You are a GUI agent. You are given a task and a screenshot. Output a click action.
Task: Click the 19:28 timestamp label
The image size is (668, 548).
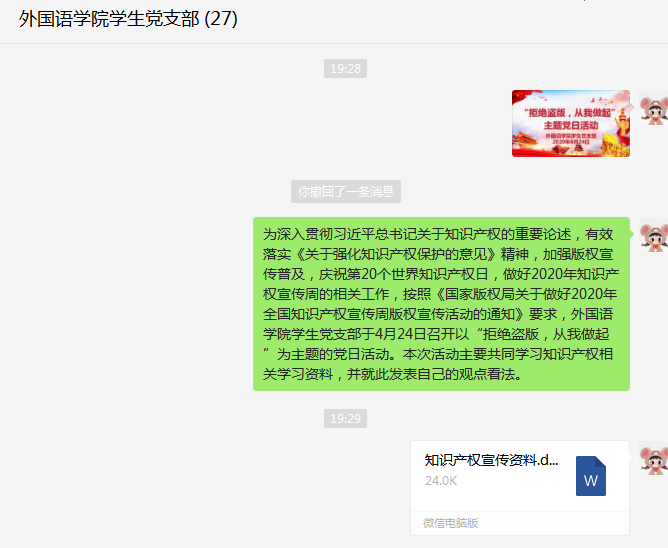345,69
